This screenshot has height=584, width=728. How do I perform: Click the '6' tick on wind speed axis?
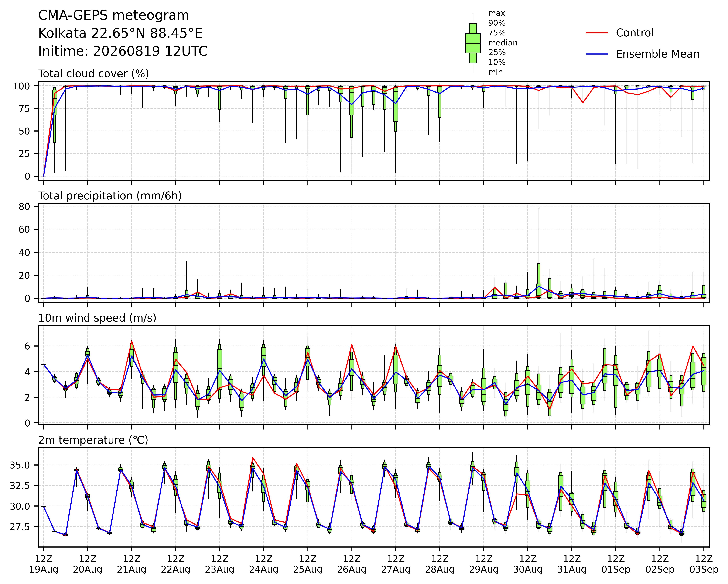27,346
